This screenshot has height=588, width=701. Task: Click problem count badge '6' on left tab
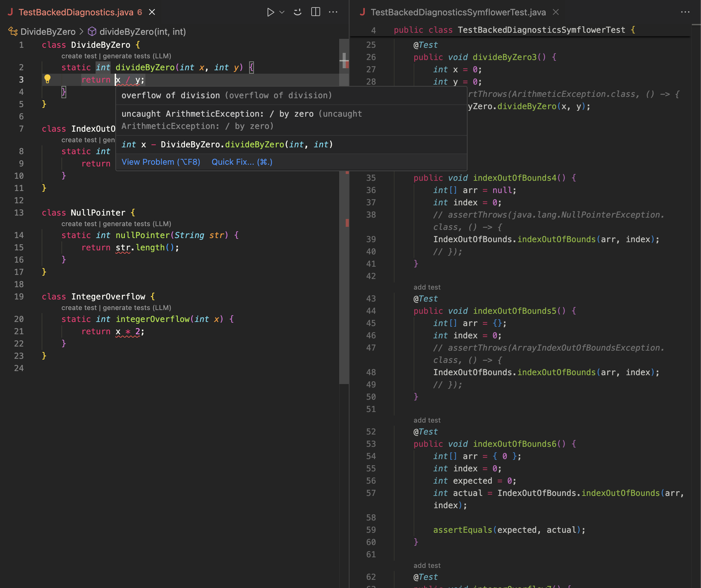(140, 12)
